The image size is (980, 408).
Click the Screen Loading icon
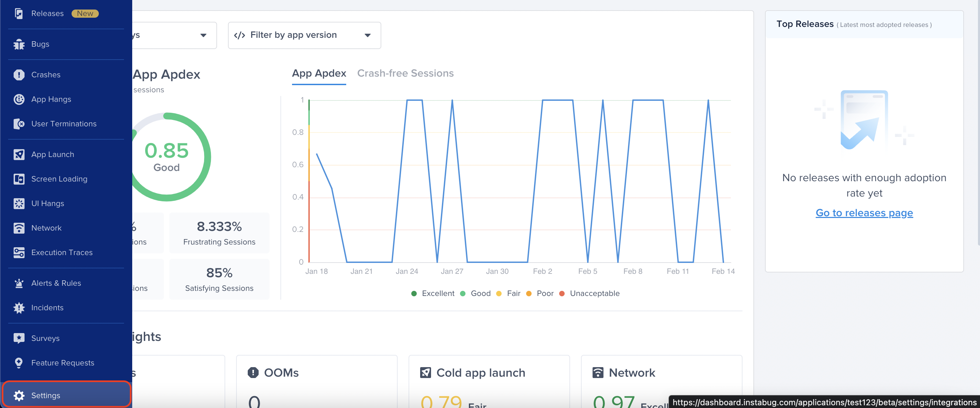point(19,179)
